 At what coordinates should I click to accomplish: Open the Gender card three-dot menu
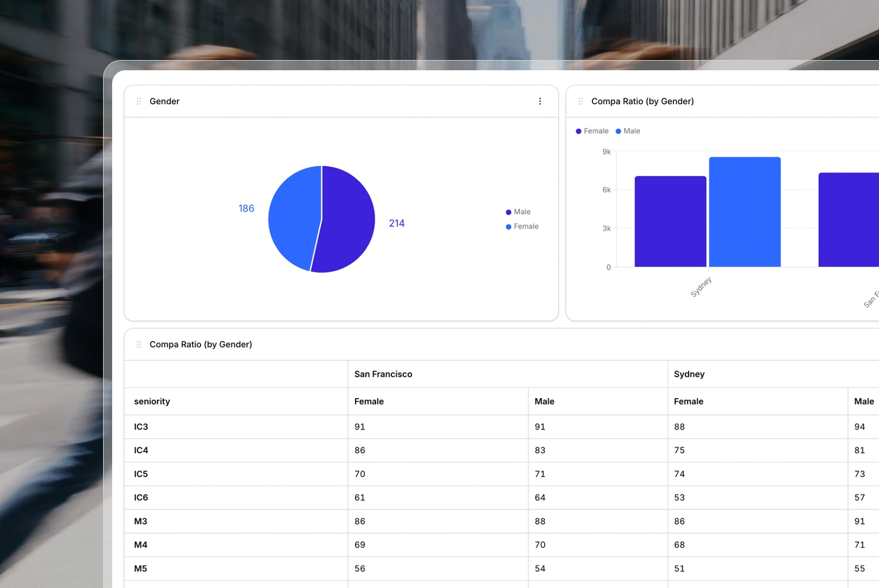(540, 101)
